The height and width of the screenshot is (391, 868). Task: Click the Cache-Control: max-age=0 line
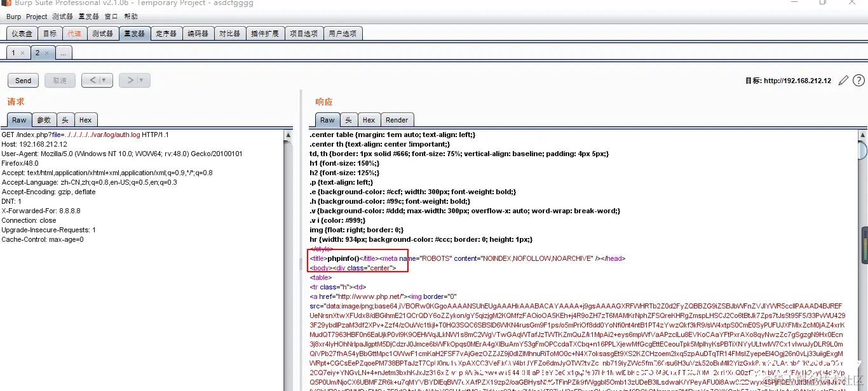[43, 239]
